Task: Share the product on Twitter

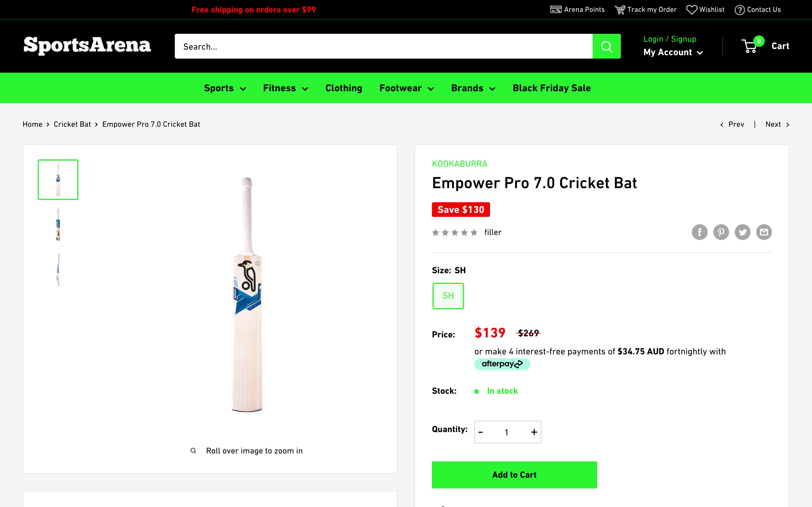Action: (743, 232)
